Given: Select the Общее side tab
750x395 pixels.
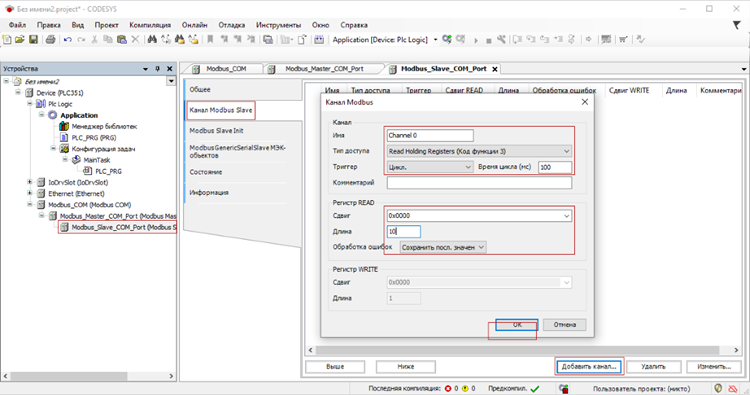Looking at the screenshot, I should [243, 89].
